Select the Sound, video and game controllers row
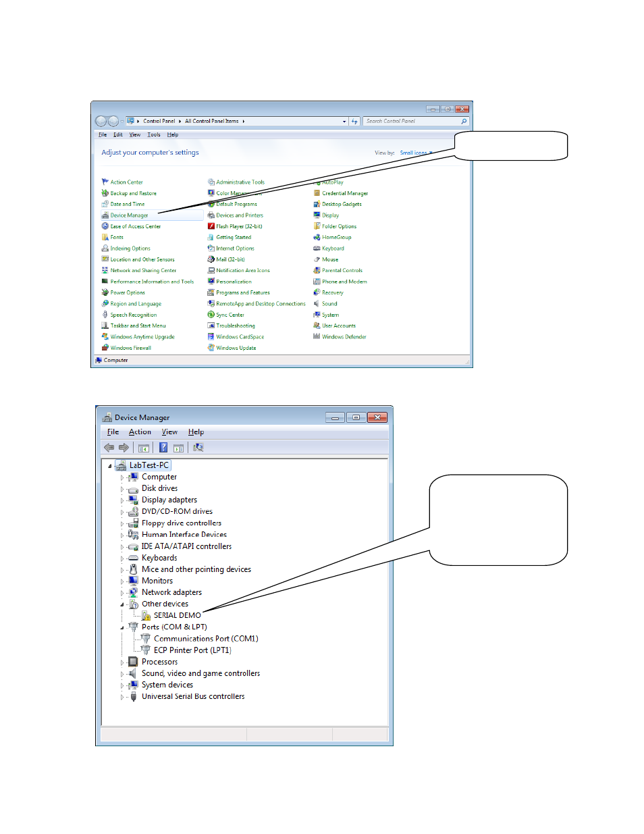The height and width of the screenshot is (834, 644). [x=200, y=673]
